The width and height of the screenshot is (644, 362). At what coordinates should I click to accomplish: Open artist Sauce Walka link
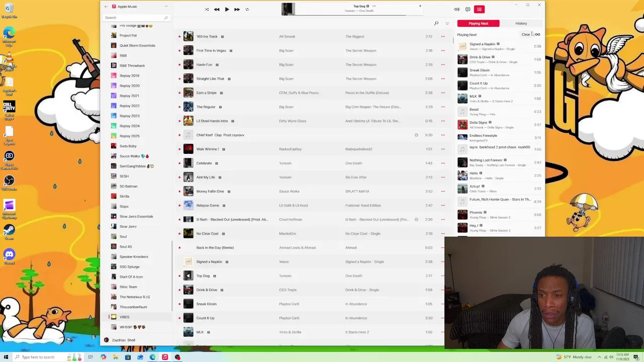coord(289,191)
